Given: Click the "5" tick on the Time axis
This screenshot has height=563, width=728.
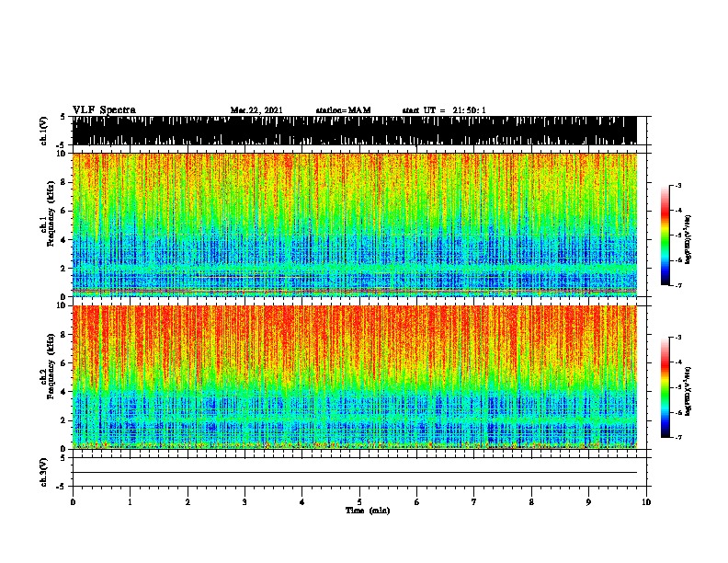Looking at the screenshot, I should click(x=359, y=502).
